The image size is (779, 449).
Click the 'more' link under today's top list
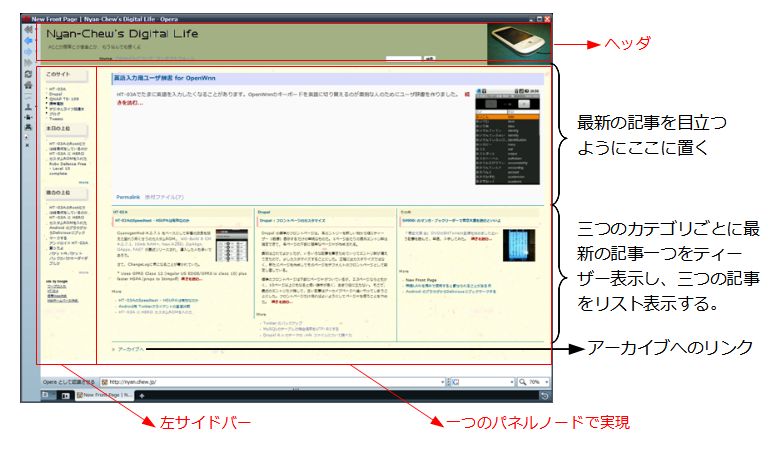tap(83, 182)
